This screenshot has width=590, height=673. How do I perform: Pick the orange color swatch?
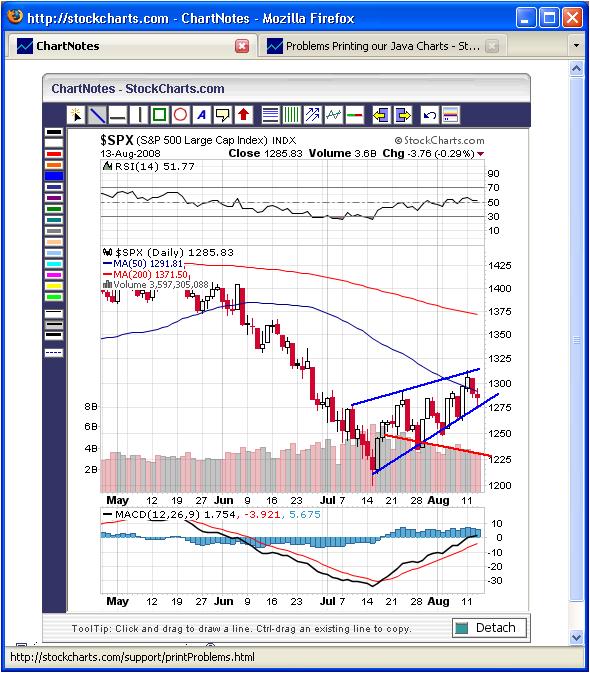click(54, 165)
